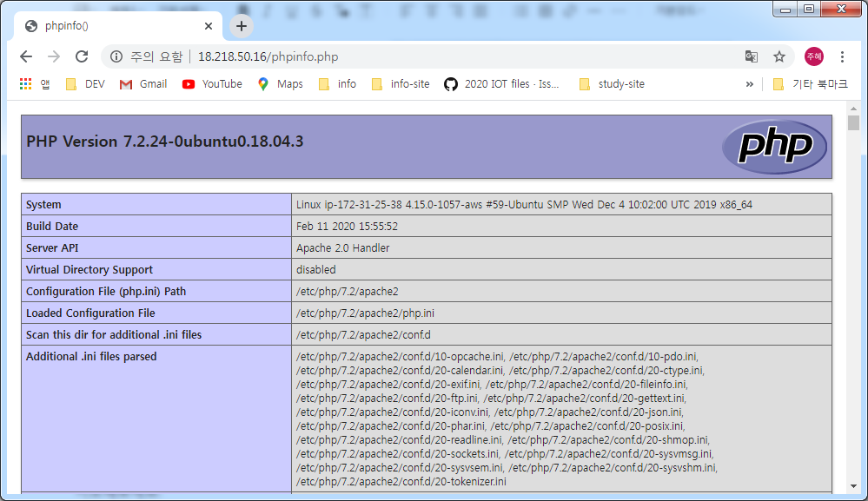This screenshot has height=501, width=868.
Task: Open the site security info icon
Action: point(116,56)
